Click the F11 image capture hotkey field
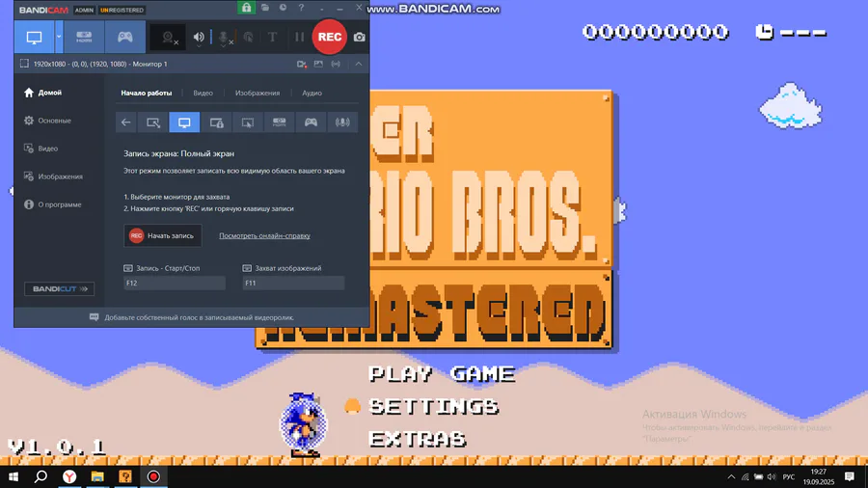Image resolution: width=868 pixels, height=488 pixels. 293,284
